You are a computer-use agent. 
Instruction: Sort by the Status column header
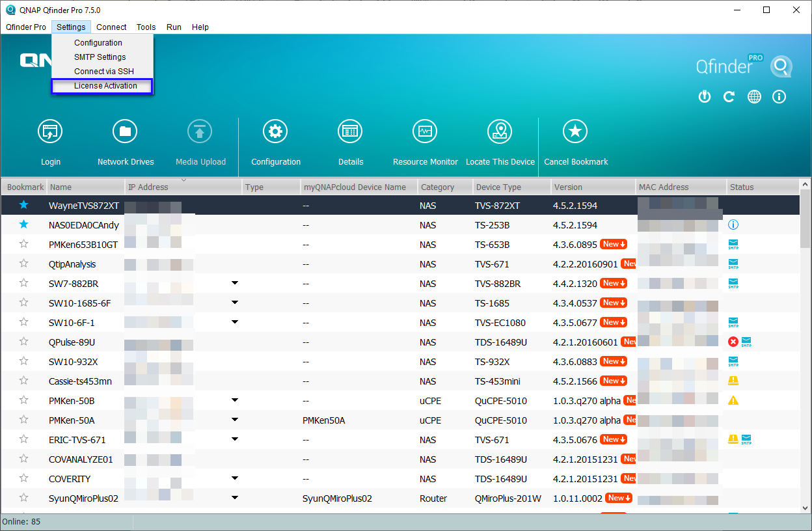click(x=763, y=187)
